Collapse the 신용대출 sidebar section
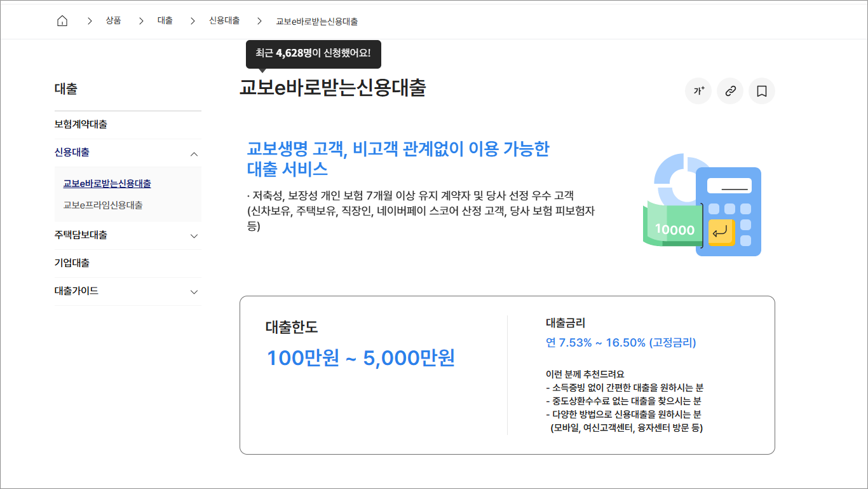Screen dimensions: 868x489 pos(194,153)
